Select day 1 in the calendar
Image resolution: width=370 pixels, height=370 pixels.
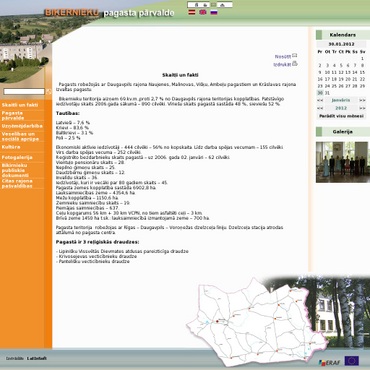coord(362,58)
